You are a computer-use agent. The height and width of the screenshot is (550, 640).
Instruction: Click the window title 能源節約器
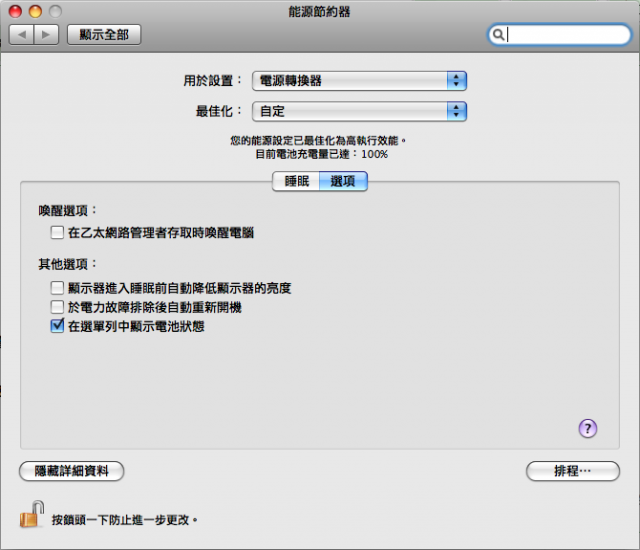[319, 11]
